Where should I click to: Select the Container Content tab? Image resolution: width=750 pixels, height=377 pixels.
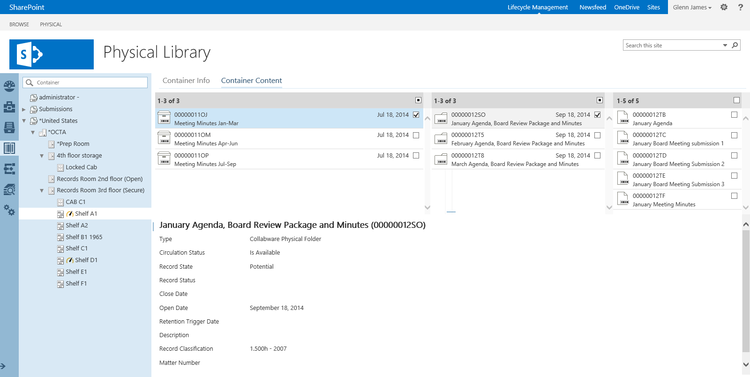(x=251, y=80)
